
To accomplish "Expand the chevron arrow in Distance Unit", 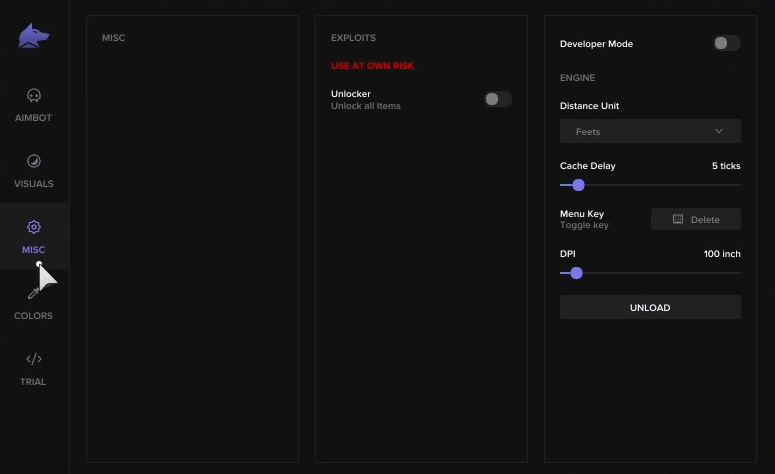I will tap(719, 131).
